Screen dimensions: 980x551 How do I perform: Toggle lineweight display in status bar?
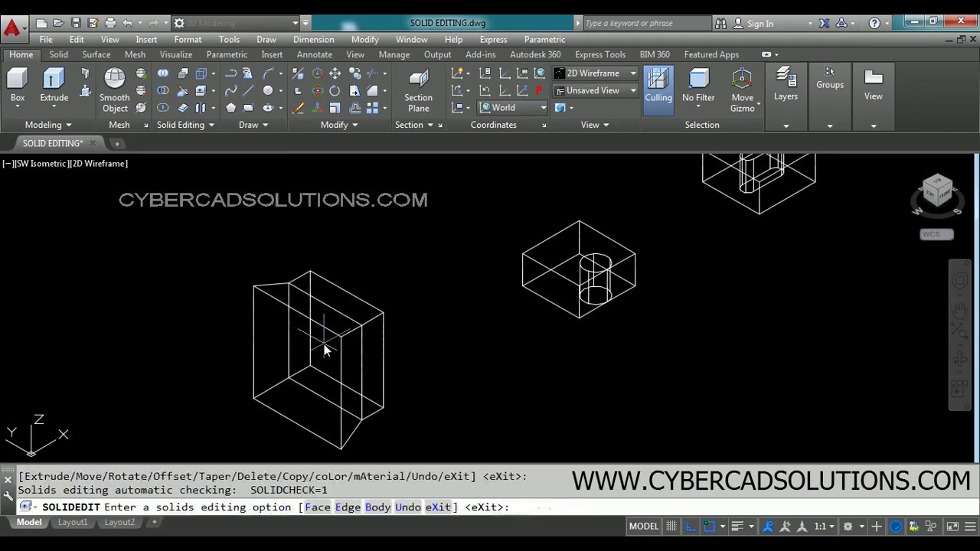[x=737, y=527]
